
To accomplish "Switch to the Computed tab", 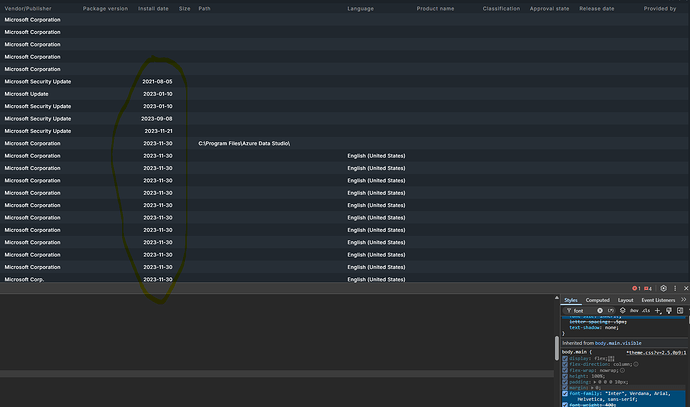I will point(598,300).
